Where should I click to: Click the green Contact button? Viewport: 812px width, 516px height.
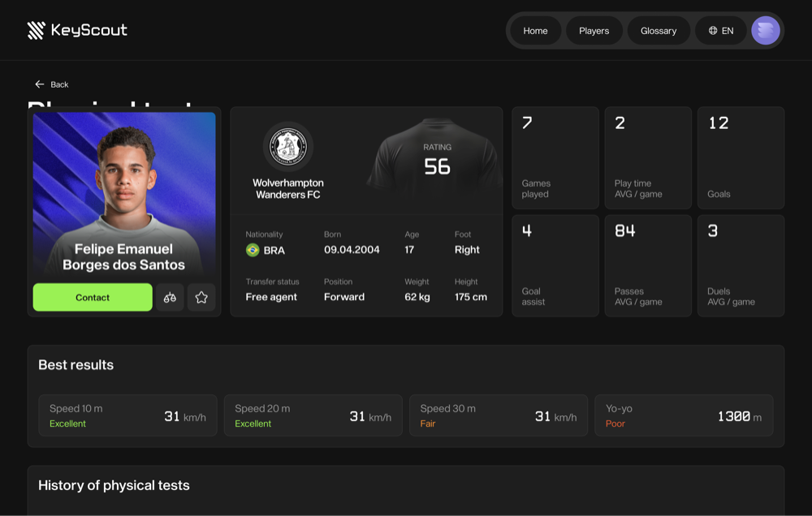(x=93, y=297)
